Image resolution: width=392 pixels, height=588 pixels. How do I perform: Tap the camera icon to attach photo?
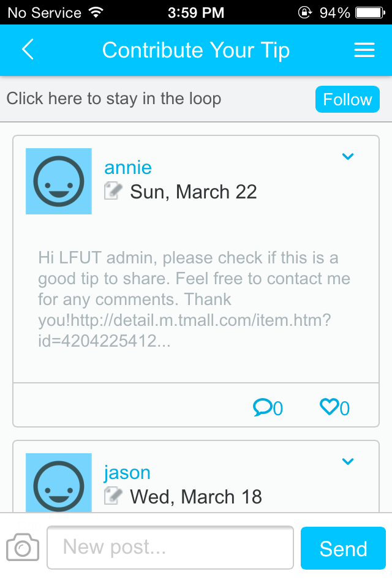tap(23, 547)
